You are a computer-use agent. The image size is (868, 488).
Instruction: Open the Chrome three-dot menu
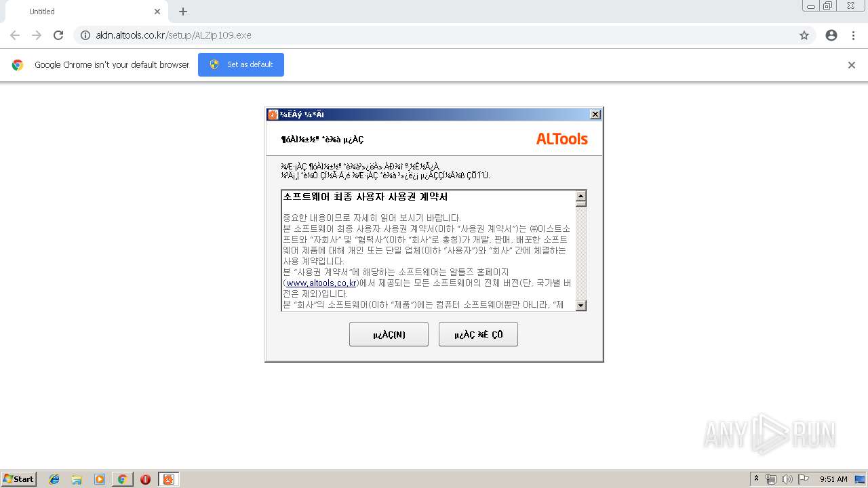coord(853,35)
